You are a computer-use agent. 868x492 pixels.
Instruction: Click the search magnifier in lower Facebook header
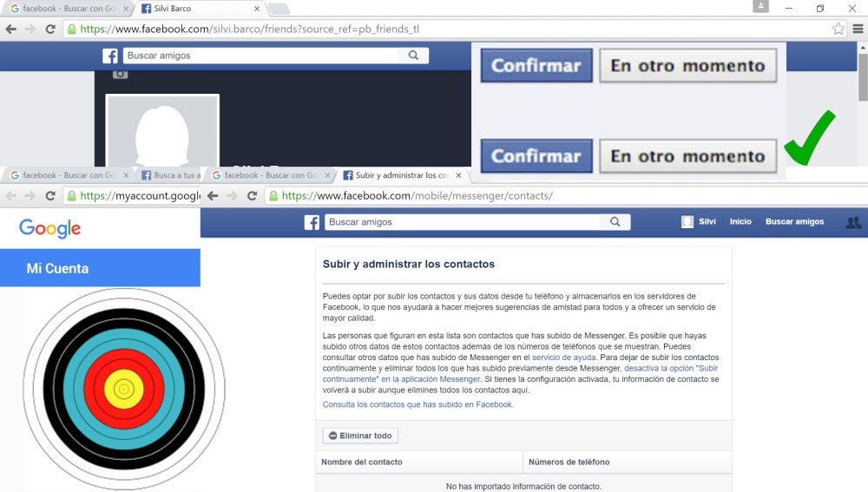point(615,222)
